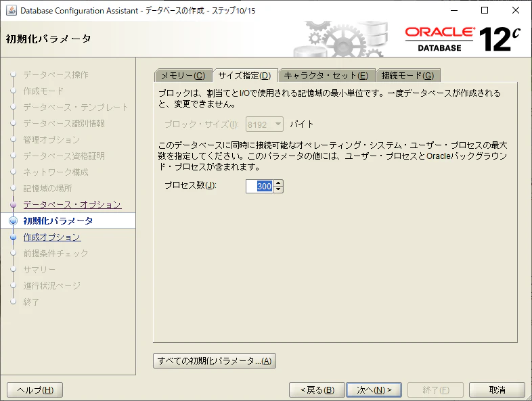This screenshot has width=532, height=401.
Task: Select the 初期化パラメータ step in sidebar
Action: point(58,221)
